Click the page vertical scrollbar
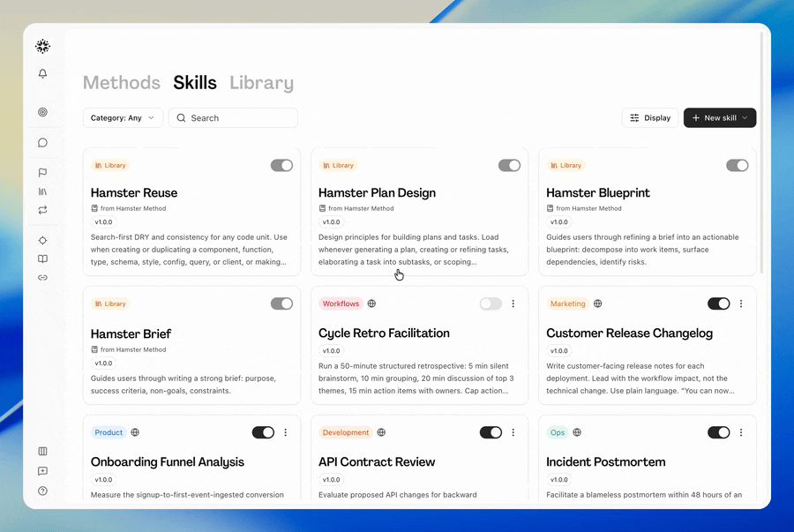 (761, 152)
